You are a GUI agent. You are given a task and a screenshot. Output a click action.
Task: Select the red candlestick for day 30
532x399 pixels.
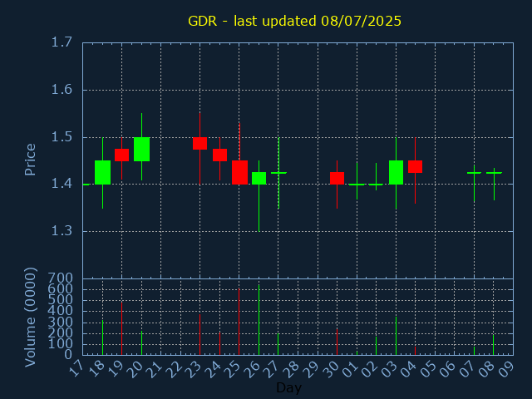point(337,178)
